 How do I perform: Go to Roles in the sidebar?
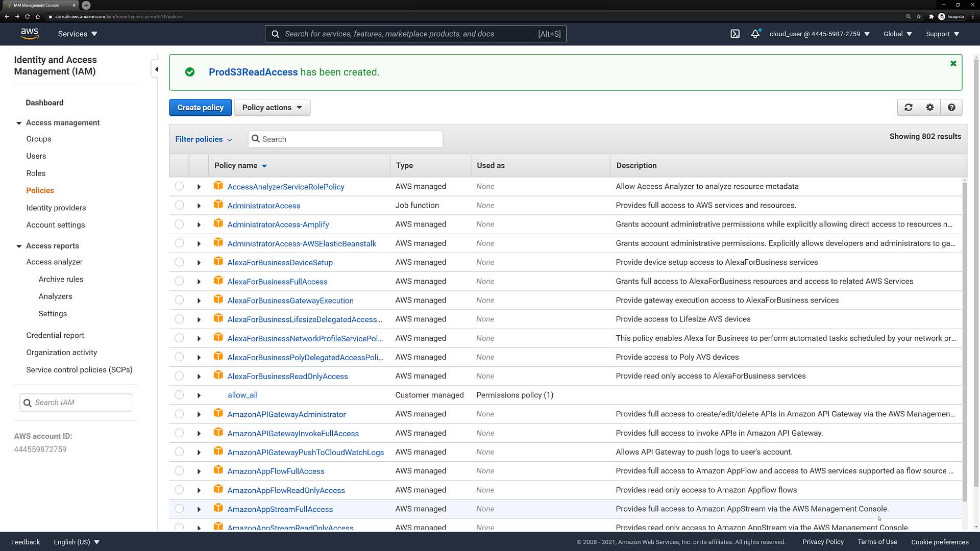36,173
